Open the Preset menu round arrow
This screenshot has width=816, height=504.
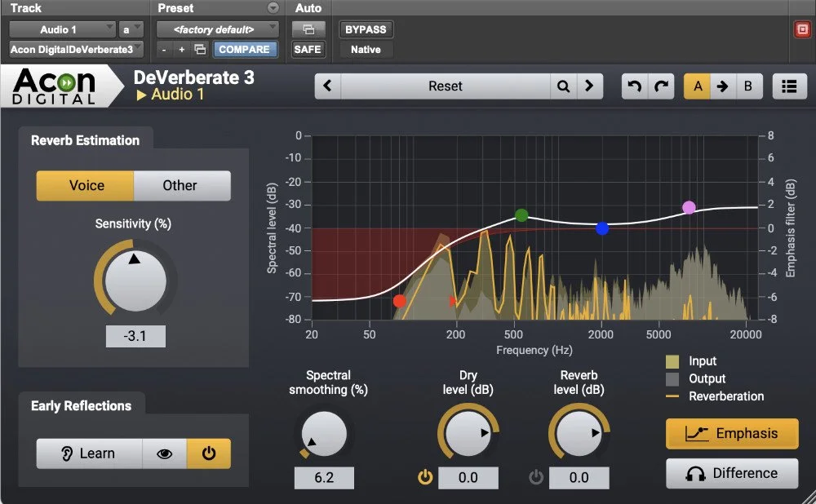click(273, 8)
